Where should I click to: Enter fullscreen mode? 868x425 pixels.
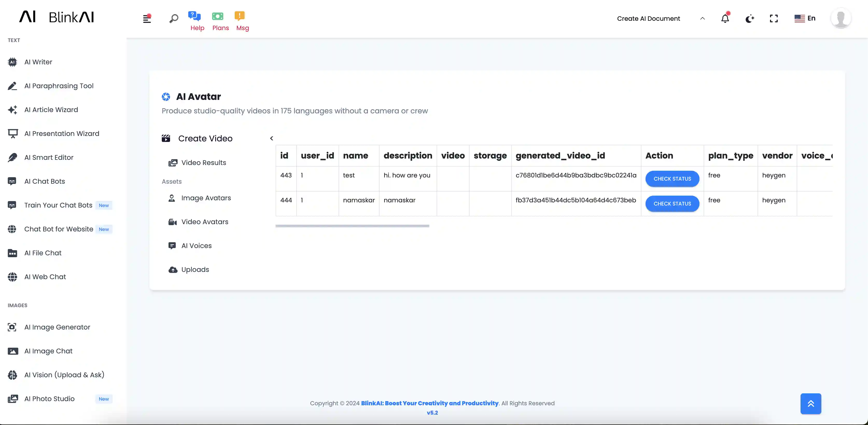click(x=774, y=19)
